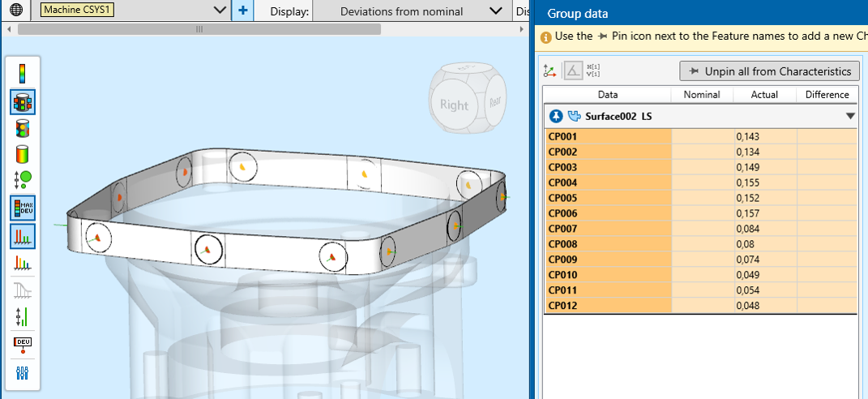
Task: Select row CP001 in the data table
Action: 700,136
